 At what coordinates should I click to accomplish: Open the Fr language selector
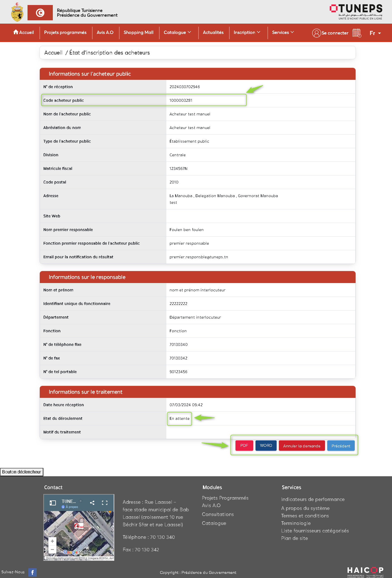pos(375,33)
